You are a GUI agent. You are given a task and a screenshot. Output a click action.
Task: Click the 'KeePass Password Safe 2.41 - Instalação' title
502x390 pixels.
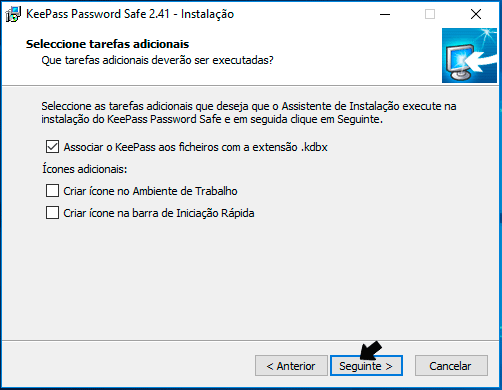click(x=130, y=14)
